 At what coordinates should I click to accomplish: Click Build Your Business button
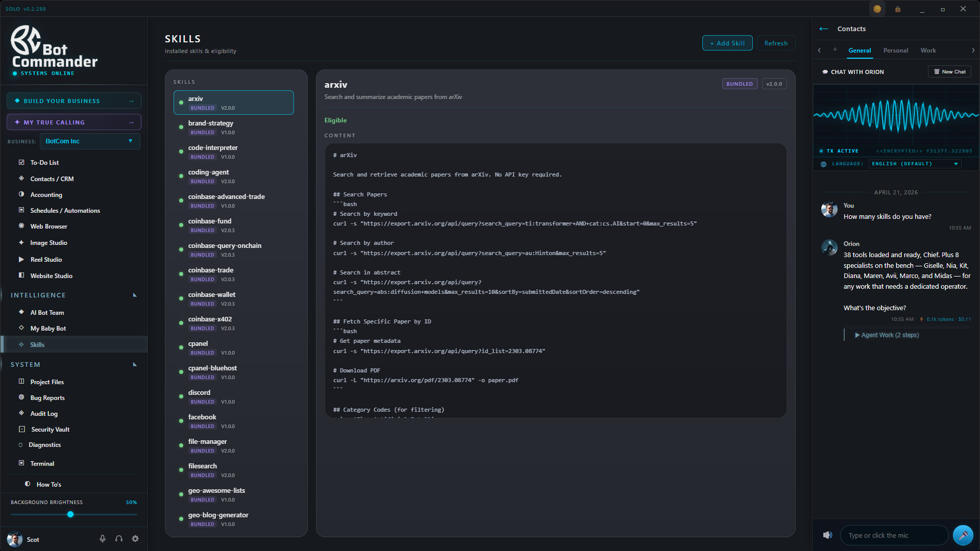(x=74, y=101)
